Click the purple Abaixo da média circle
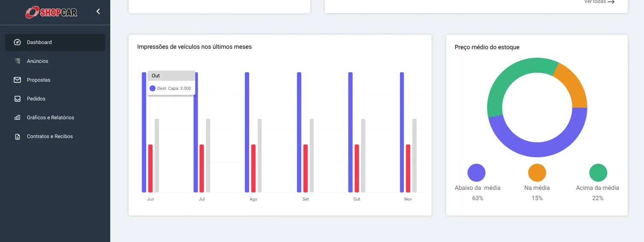This screenshot has height=242, width=644. (476, 173)
